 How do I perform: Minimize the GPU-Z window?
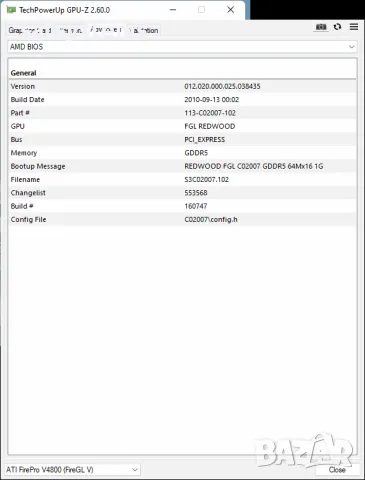[x=173, y=10]
